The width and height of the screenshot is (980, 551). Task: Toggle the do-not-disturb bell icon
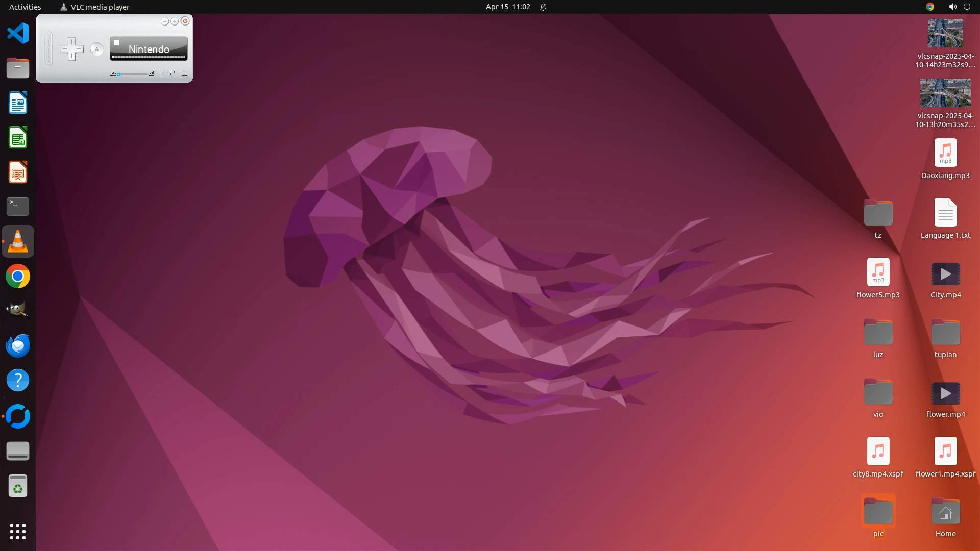543,7
